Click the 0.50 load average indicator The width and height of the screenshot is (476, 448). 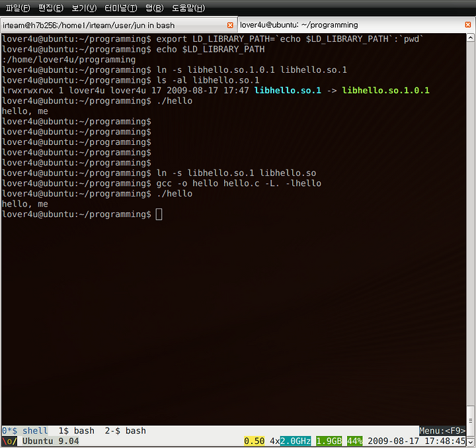tap(255, 441)
